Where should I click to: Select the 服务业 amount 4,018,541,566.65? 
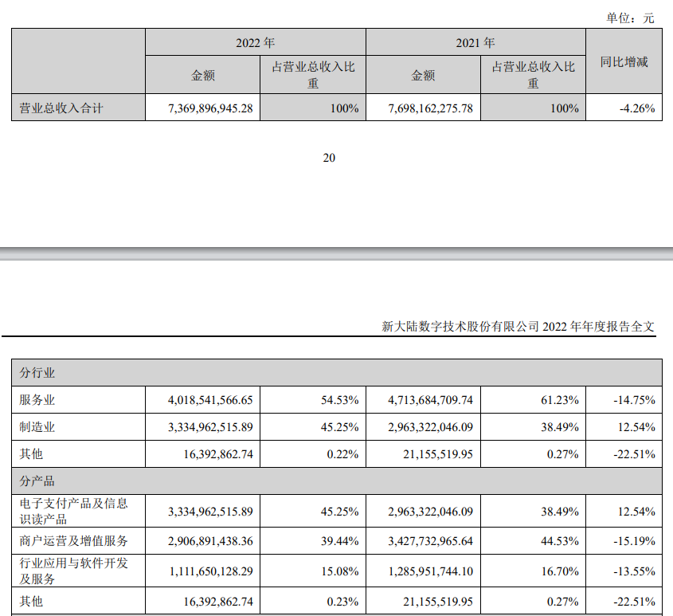pos(210,399)
